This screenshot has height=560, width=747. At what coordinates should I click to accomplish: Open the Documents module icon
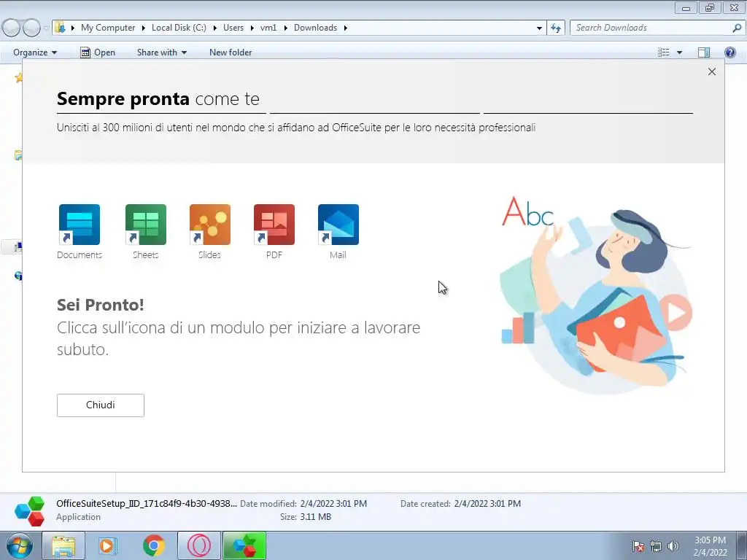pos(79,225)
